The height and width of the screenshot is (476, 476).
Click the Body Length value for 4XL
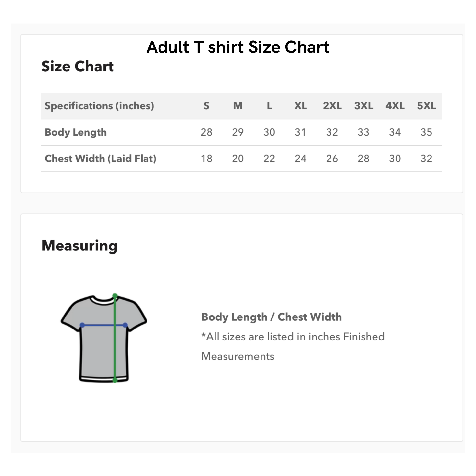[x=395, y=132]
